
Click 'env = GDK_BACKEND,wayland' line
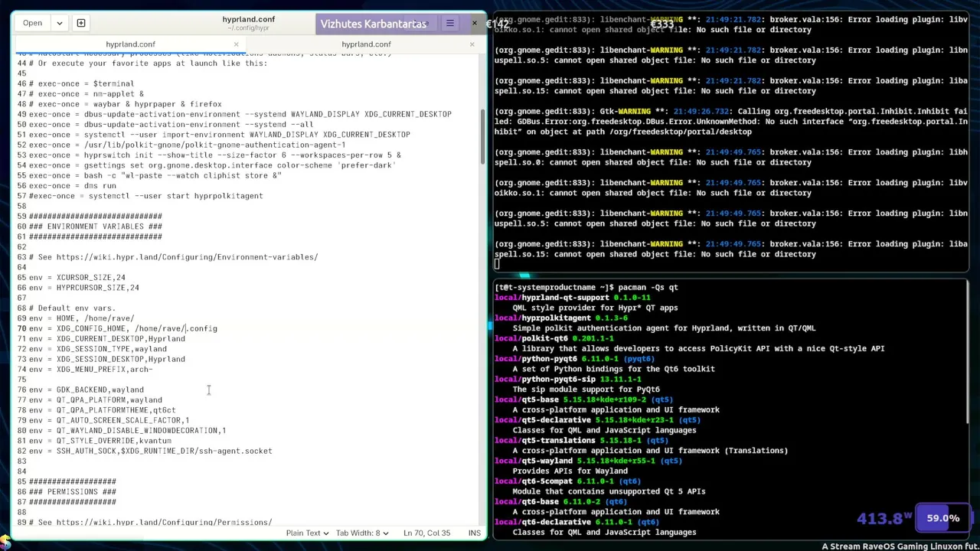[x=86, y=390]
